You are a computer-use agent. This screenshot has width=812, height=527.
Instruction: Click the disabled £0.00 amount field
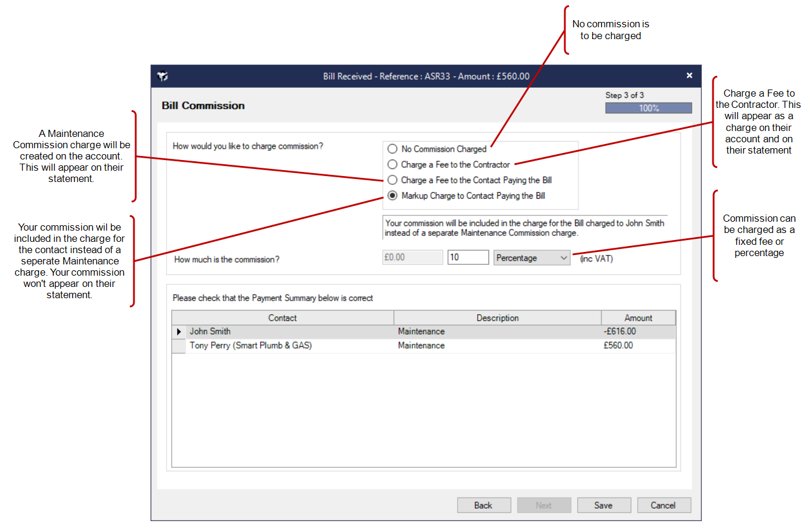tap(413, 258)
